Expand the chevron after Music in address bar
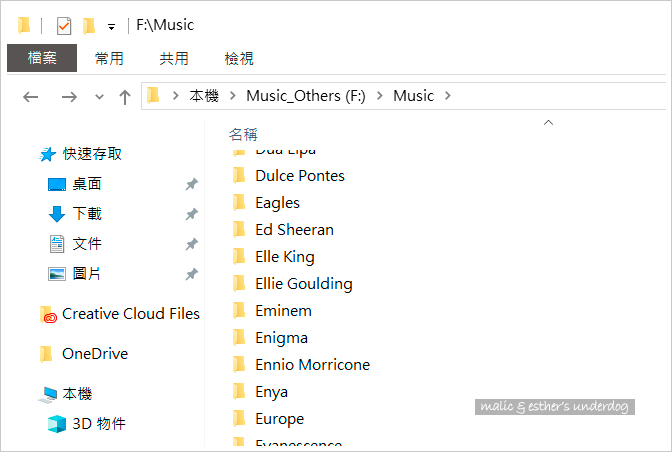The width and height of the screenshot is (672, 452). tap(448, 96)
